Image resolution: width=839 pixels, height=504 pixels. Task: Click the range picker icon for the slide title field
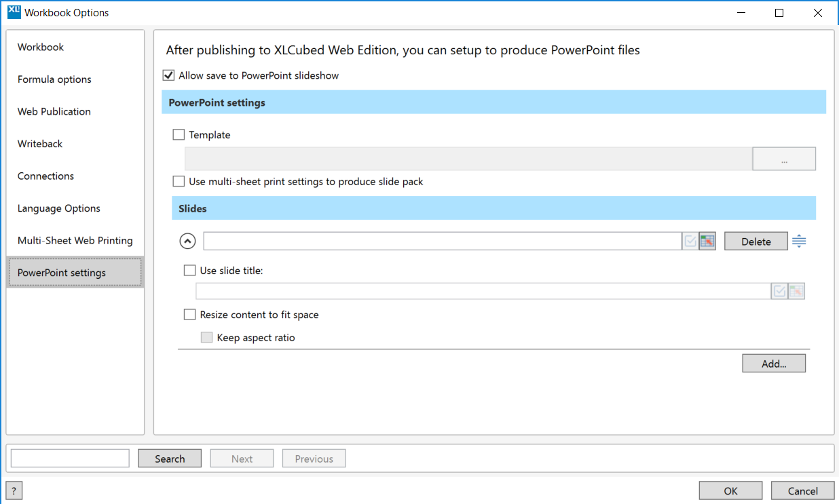pyautogui.click(x=796, y=291)
